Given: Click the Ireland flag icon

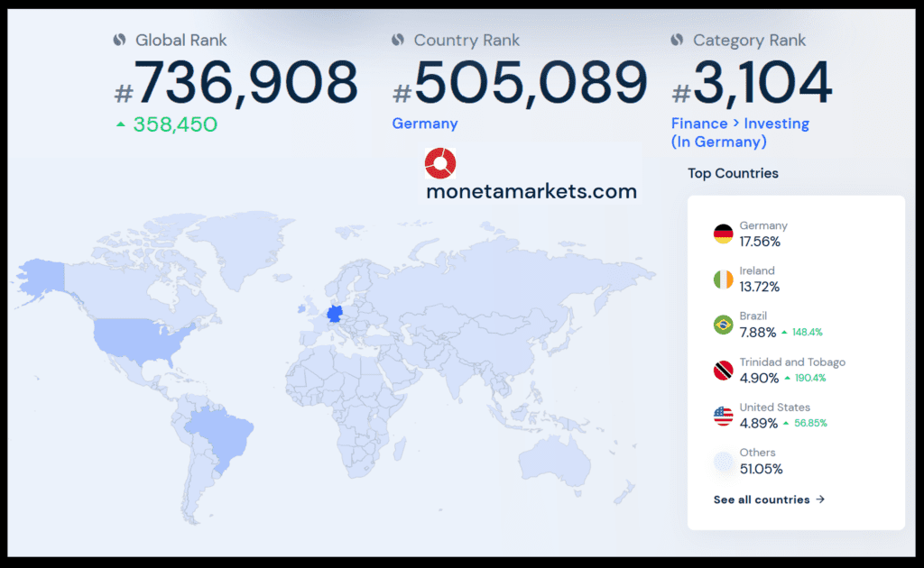Looking at the screenshot, I should [x=723, y=279].
